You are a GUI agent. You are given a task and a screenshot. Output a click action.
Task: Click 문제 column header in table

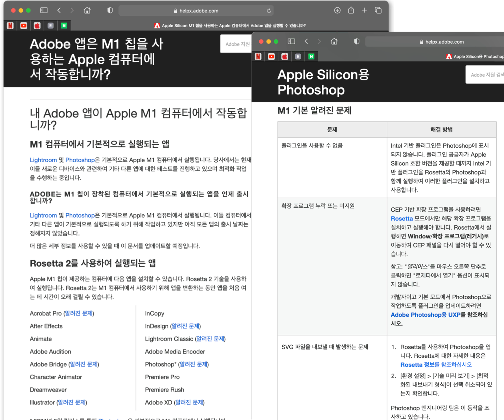332,130
